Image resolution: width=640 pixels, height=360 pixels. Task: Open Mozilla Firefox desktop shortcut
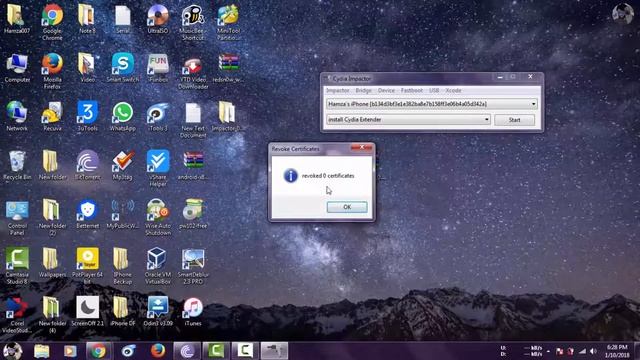tap(52, 71)
